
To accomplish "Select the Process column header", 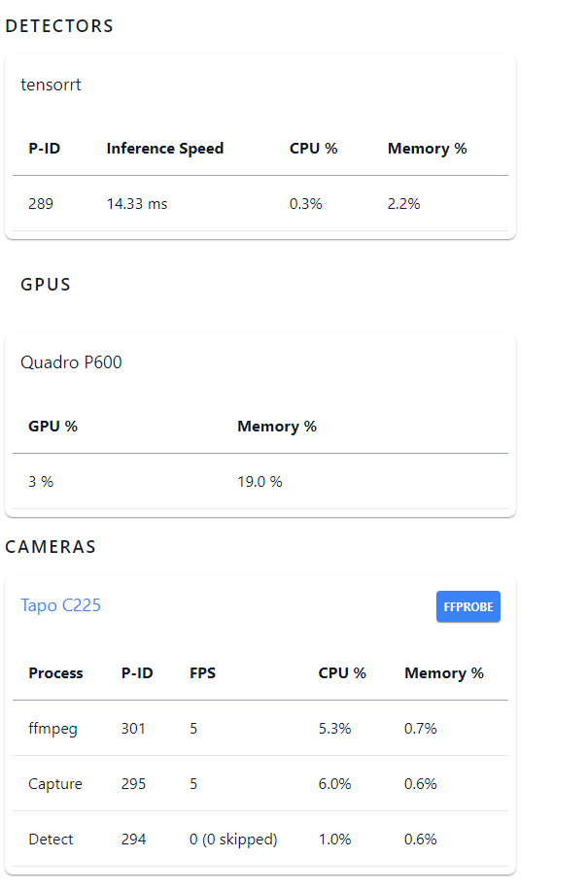I will coord(55,672).
